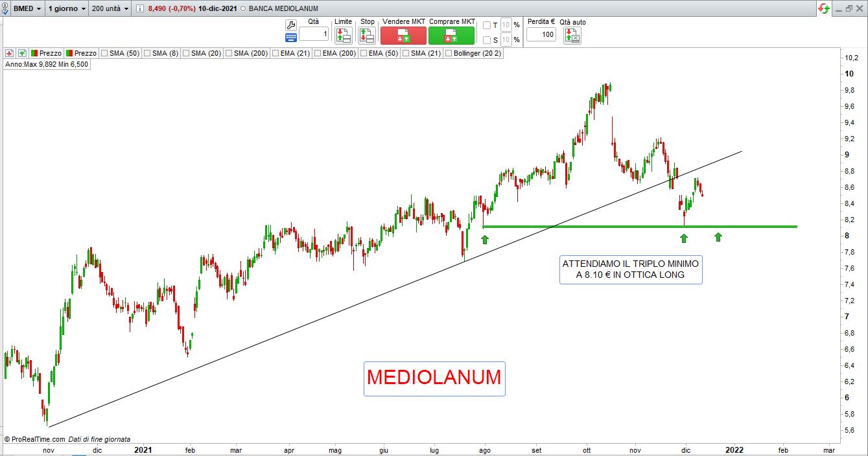Click the trading mode arrows icon

824,8
